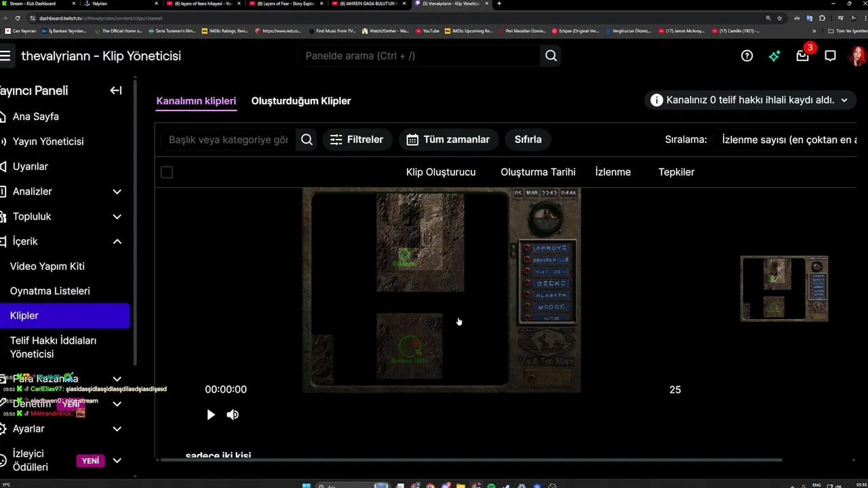Collapse the İçerik sidebar section
This screenshot has width=868, height=488.
click(x=117, y=241)
